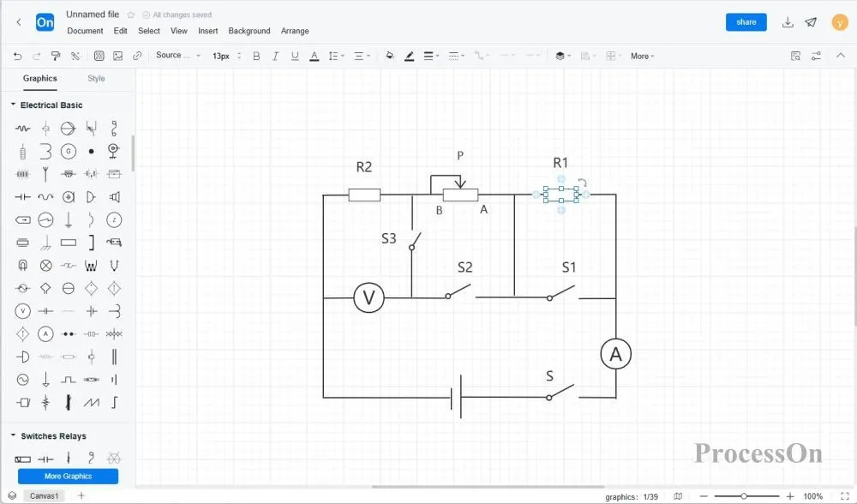This screenshot has height=504, width=857.
Task: Select the capacitor symbol in shapes
Action: tap(22, 197)
